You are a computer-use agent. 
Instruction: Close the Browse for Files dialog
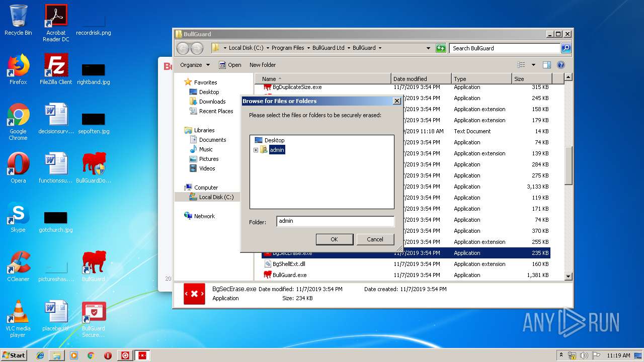tap(396, 101)
